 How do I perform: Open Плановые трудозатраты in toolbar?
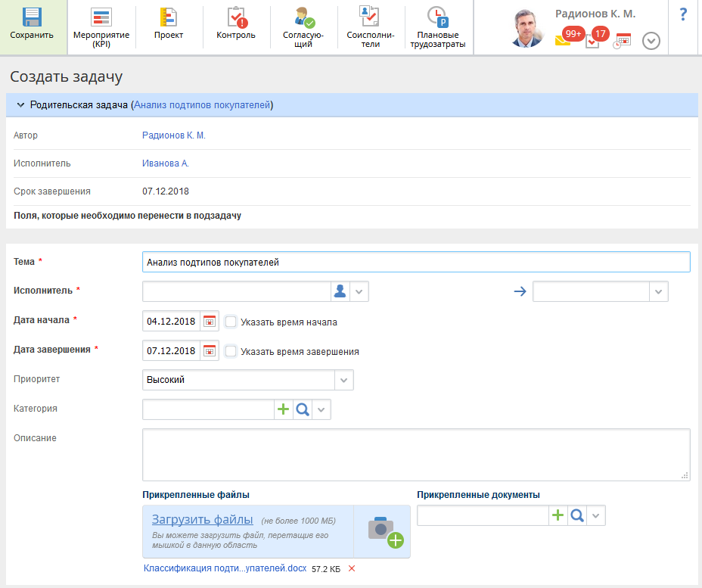point(437,17)
